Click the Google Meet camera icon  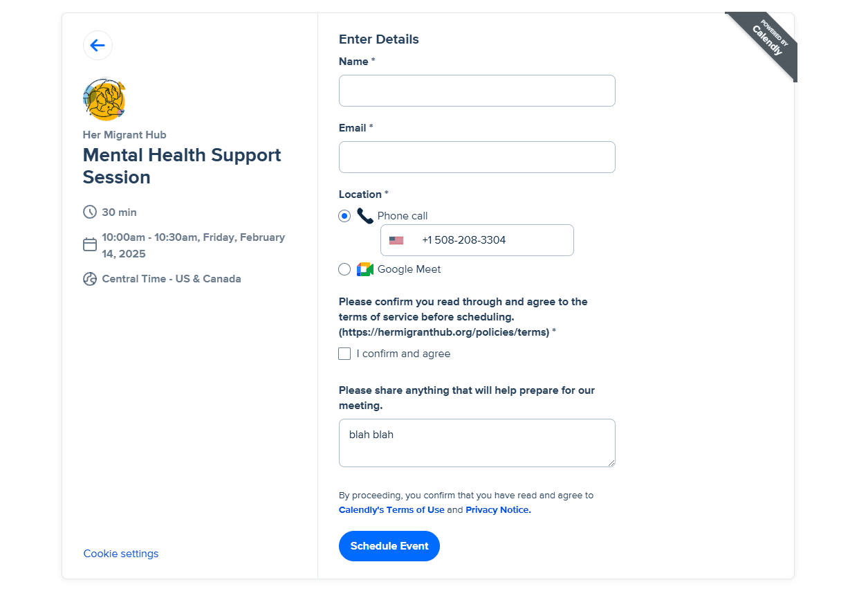(x=364, y=269)
